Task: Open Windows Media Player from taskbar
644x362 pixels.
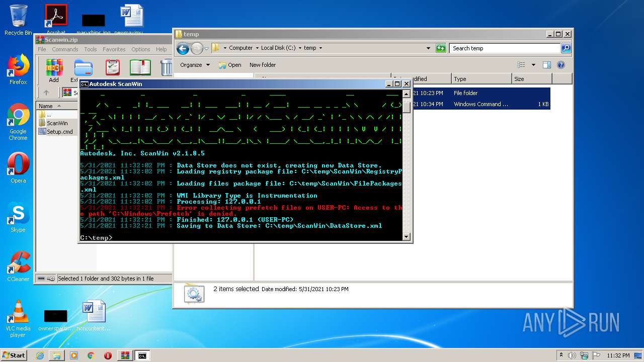Action: [74, 355]
